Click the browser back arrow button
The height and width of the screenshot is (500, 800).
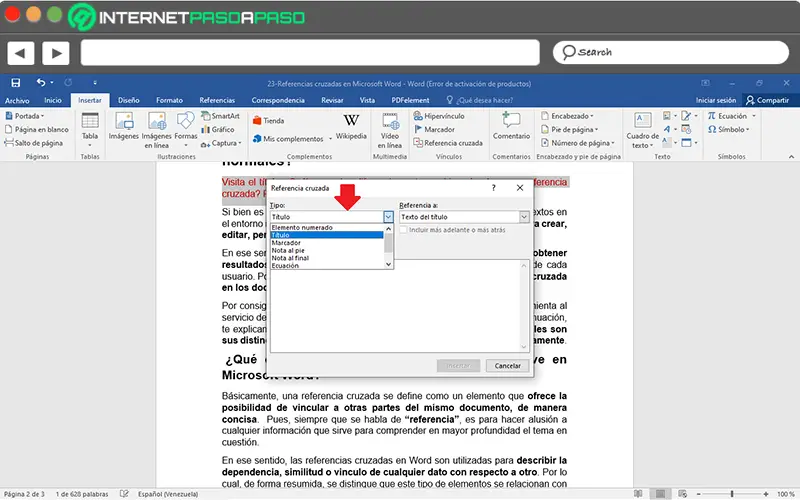(x=21, y=53)
